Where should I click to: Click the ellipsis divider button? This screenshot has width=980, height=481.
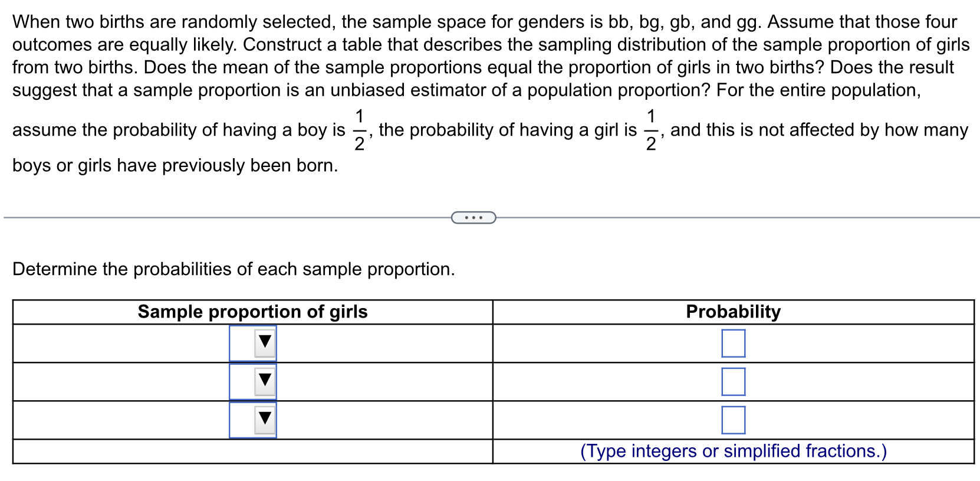(x=473, y=218)
